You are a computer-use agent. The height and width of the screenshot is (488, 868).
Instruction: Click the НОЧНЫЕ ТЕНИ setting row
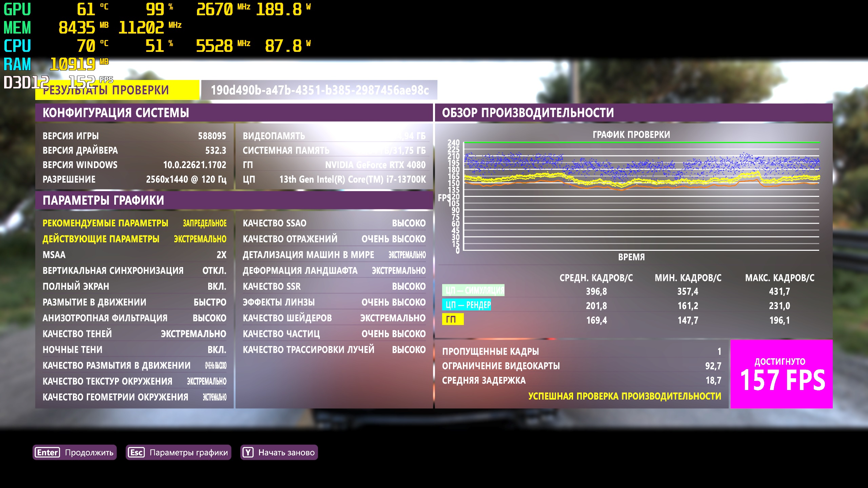[x=134, y=350]
